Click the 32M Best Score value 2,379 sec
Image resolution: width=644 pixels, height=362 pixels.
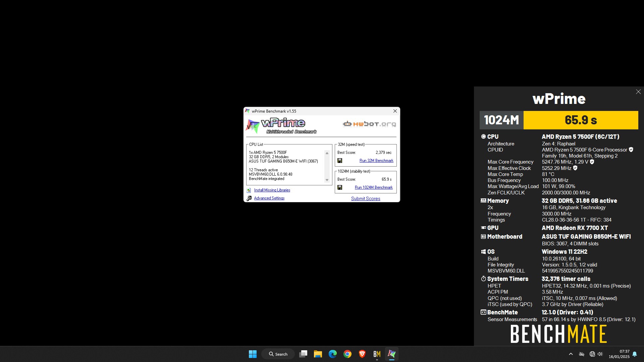coord(383,153)
